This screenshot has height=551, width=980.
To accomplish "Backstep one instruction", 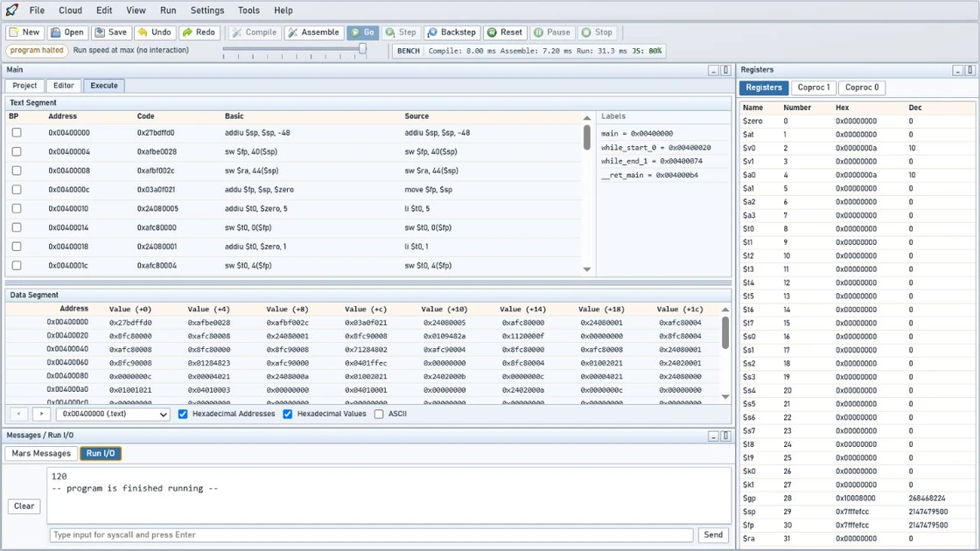I will coord(451,32).
